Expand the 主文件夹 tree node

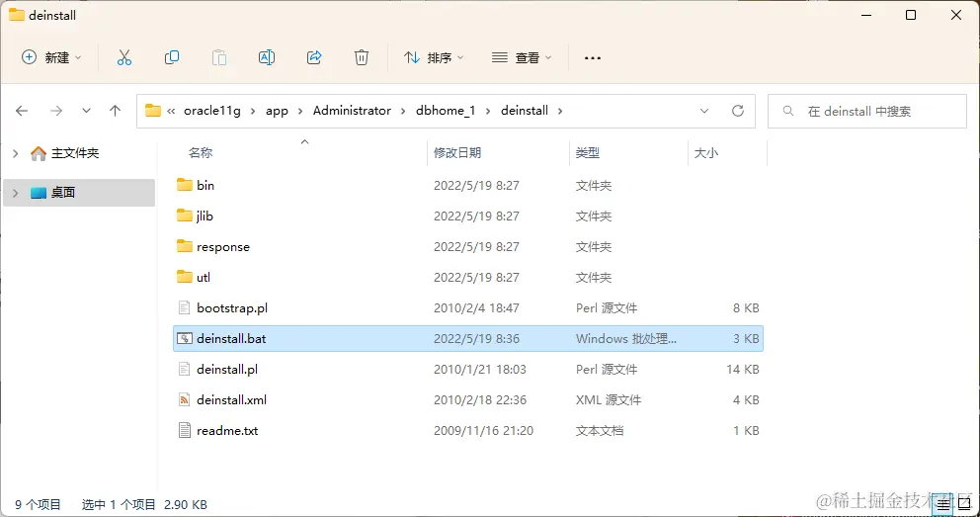(x=16, y=152)
